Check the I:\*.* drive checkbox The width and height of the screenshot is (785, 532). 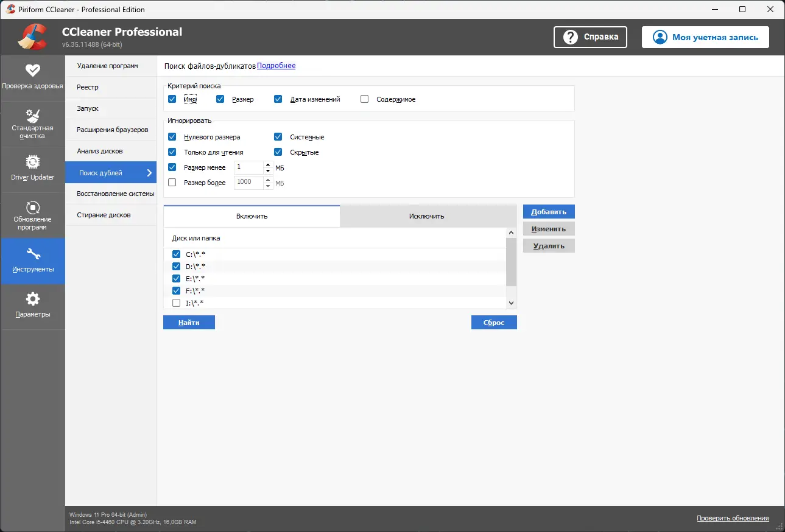click(176, 303)
